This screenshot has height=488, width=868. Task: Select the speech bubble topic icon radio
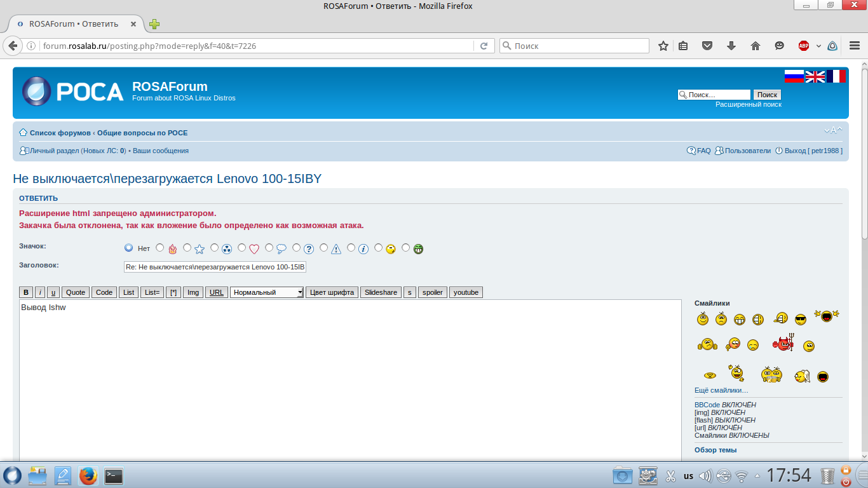(x=269, y=248)
